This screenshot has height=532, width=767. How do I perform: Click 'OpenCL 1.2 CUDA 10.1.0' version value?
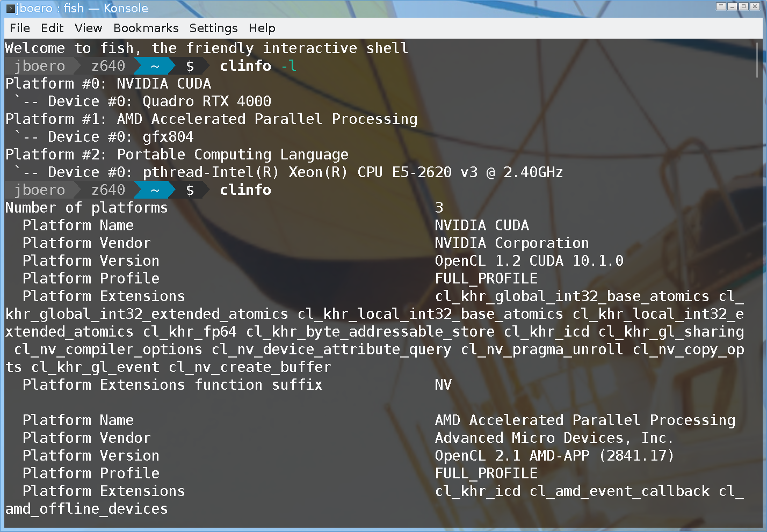529,261
